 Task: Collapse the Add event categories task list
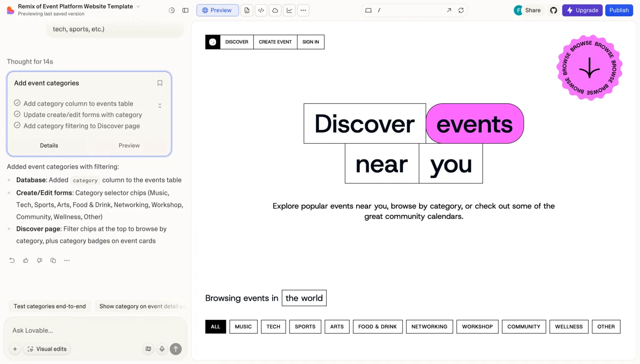point(159,105)
